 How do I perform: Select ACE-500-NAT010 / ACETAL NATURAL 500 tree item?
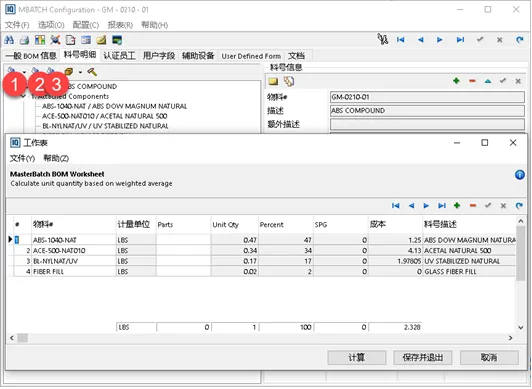[x=104, y=116]
